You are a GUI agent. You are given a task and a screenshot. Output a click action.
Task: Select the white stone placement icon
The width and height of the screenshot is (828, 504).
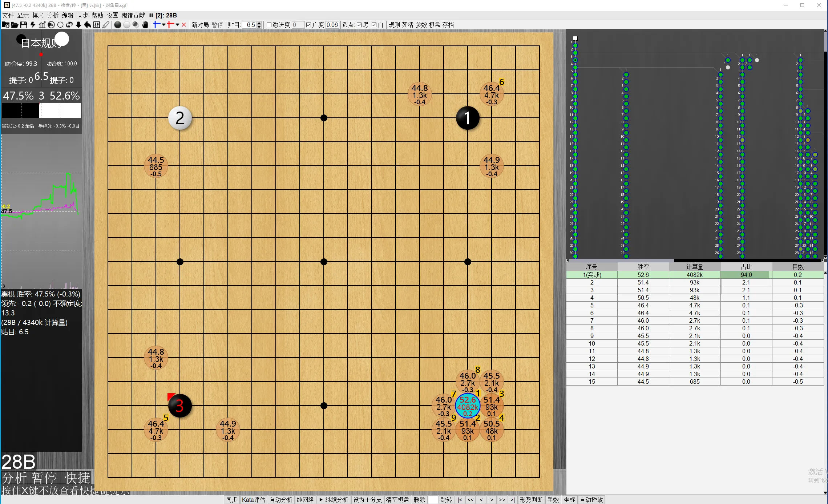[x=126, y=25]
